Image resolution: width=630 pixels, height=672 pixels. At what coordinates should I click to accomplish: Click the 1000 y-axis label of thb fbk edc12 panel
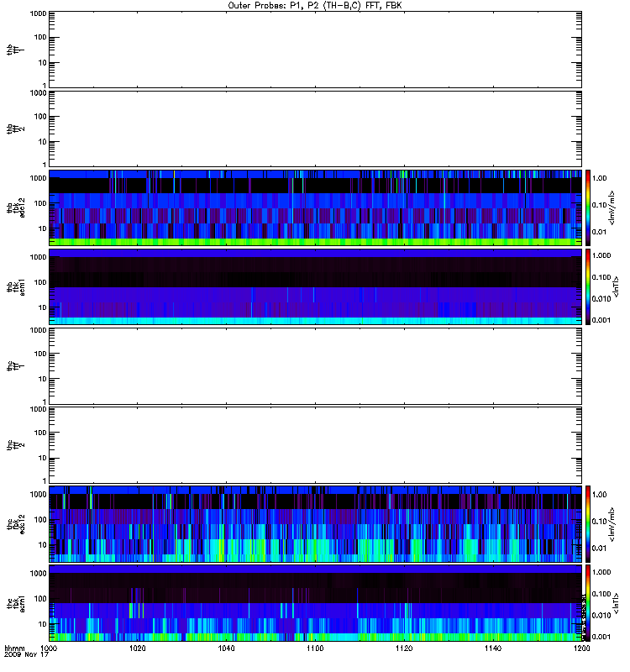tap(38, 178)
